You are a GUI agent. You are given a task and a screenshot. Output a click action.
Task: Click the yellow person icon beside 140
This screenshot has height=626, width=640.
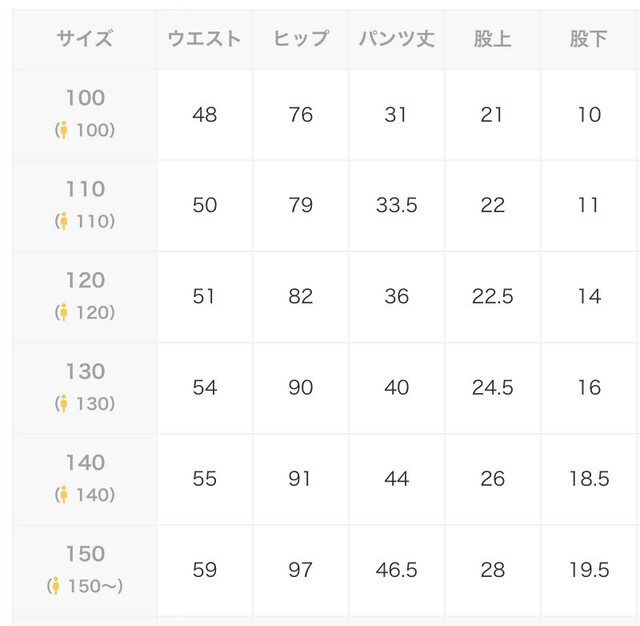point(65,495)
